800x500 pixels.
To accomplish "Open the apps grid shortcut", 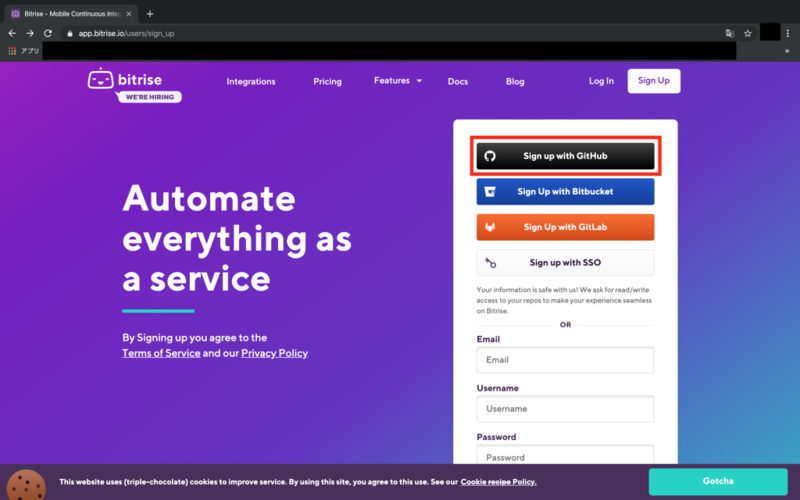I will [12, 51].
